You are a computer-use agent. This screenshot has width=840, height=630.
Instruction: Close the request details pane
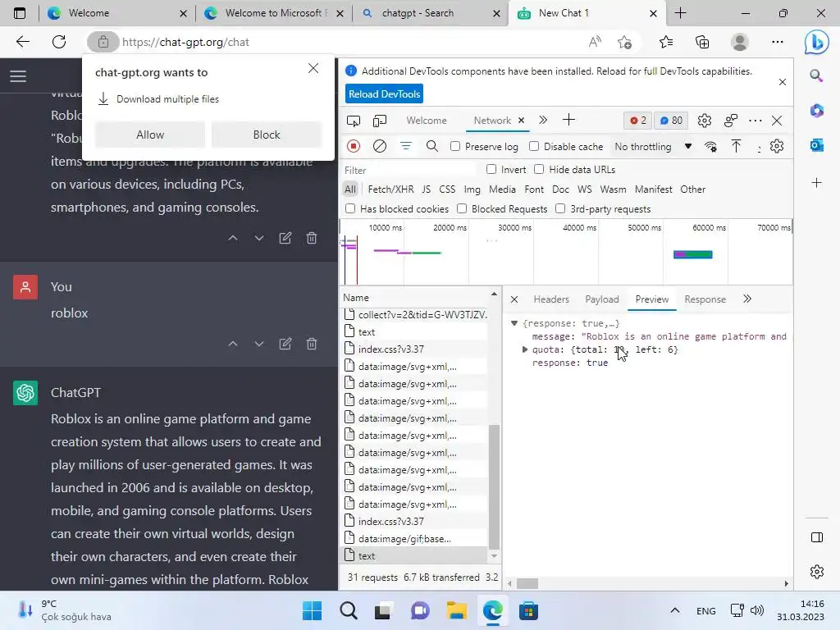514,299
